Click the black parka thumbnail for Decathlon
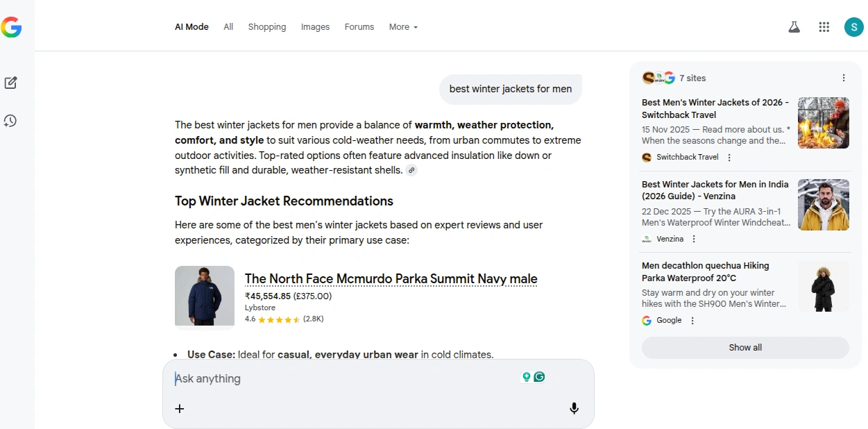This screenshot has height=429, width=868. (x=824, y=287)
